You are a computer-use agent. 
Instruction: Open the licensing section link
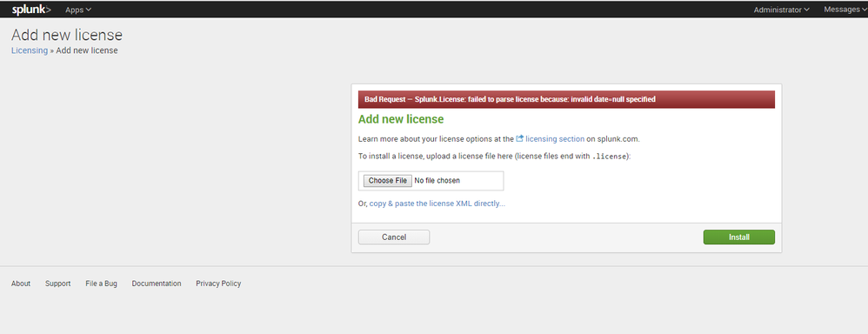555,139
